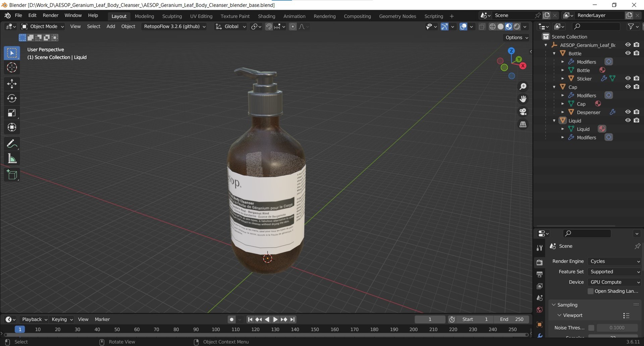Switch to material preview shading

[509, 27]
